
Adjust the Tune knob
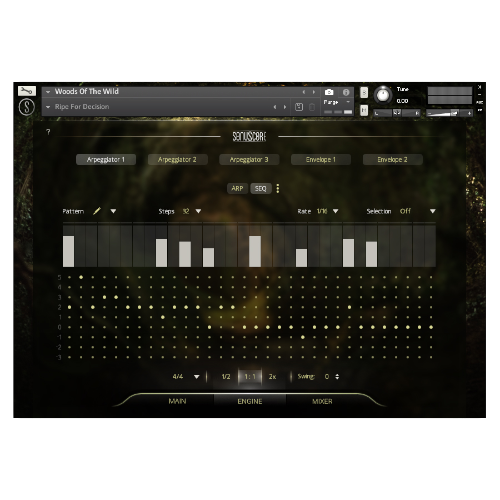coord(383,95)
